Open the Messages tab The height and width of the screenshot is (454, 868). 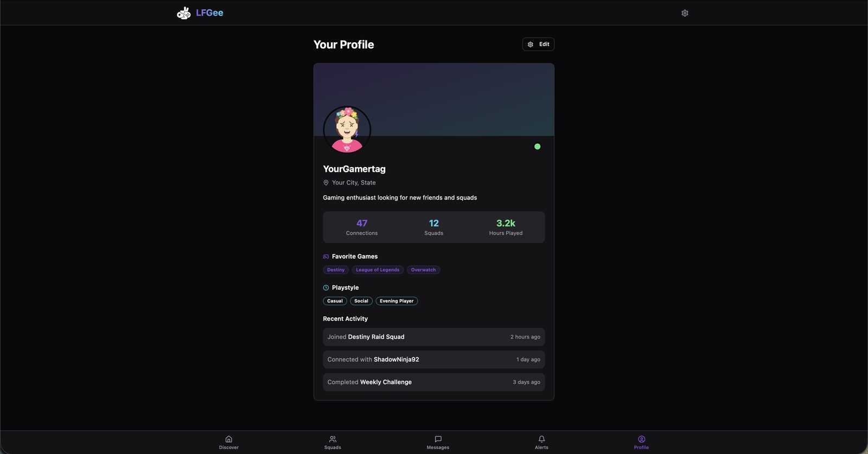click(438, 443)
